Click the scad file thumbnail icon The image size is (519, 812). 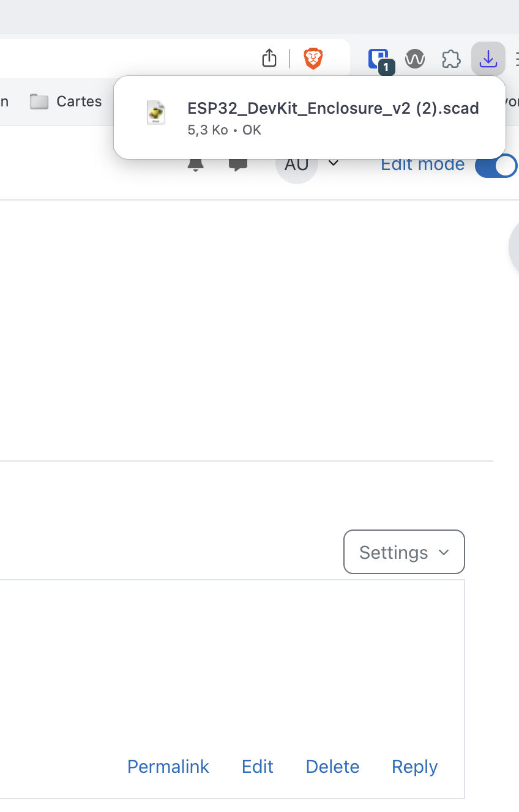click(x=156, y=113)
